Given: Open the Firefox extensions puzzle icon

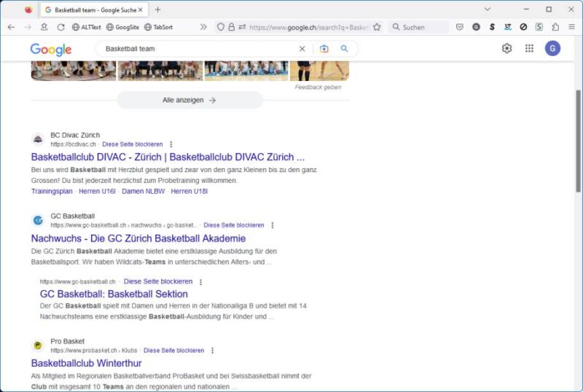Looking at the screenshot, I should 555,27.
